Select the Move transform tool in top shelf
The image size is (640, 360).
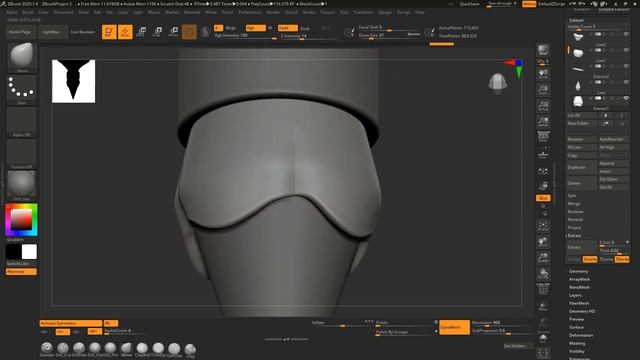click(141, 32)
